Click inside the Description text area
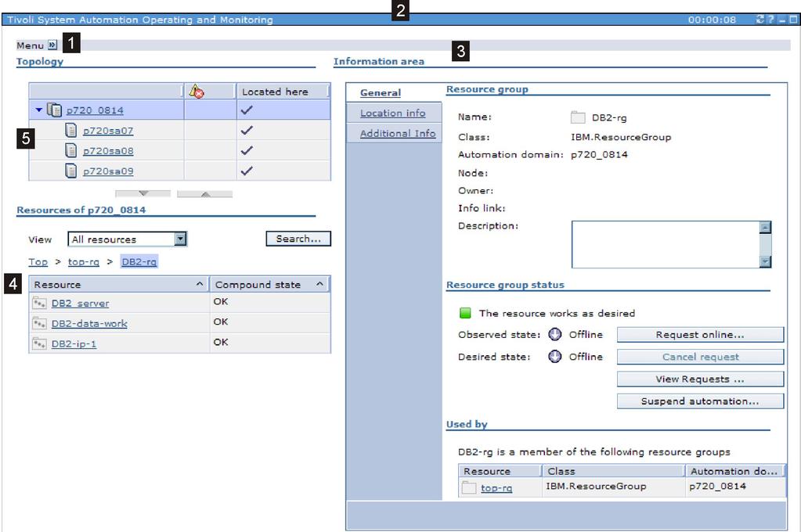Screen dimensions: 801x532 tap(666, 245)
